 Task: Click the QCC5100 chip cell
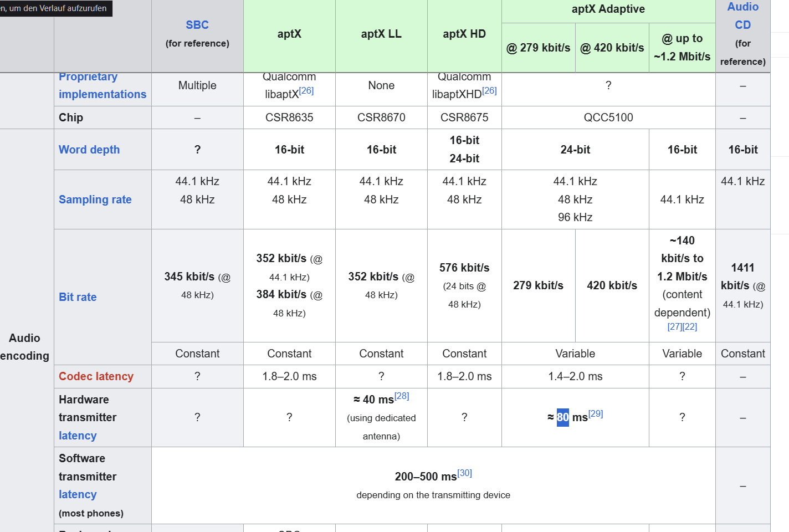(608, 117)
